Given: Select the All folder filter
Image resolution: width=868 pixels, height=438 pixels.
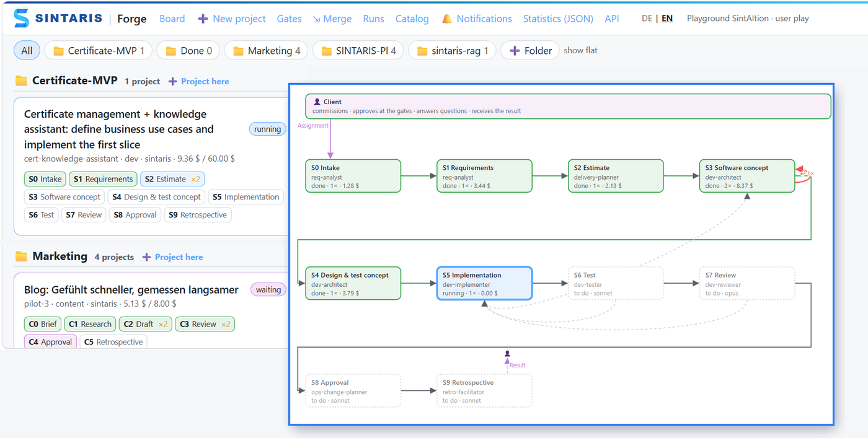Looking at the screenshot, I should coord(27,51).
